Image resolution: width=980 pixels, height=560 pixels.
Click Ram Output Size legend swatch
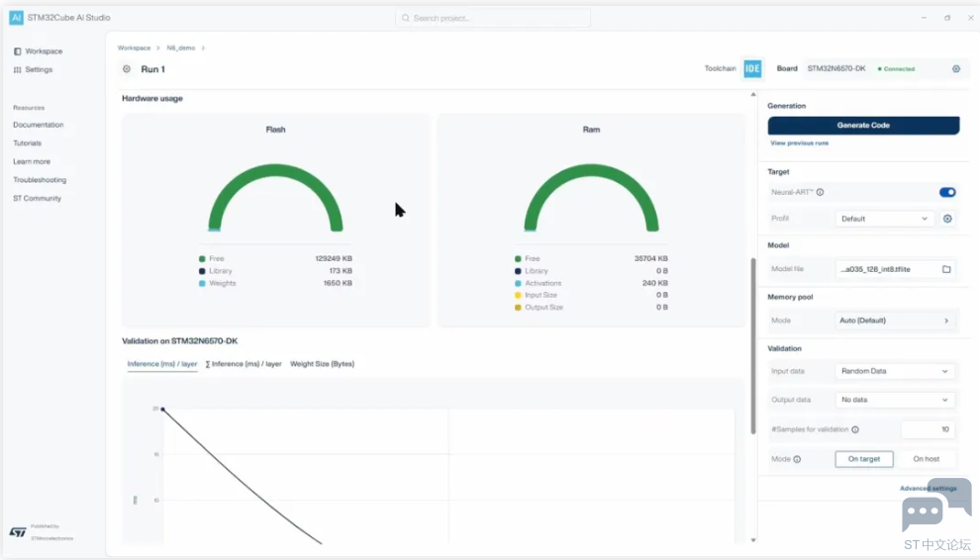(x=518, y=308)
